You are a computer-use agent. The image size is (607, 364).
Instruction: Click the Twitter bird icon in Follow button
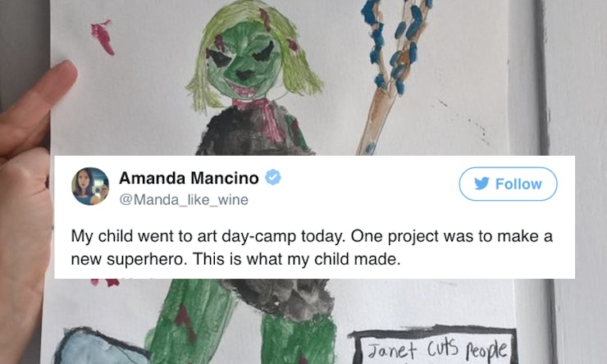(x=481, y=184)
